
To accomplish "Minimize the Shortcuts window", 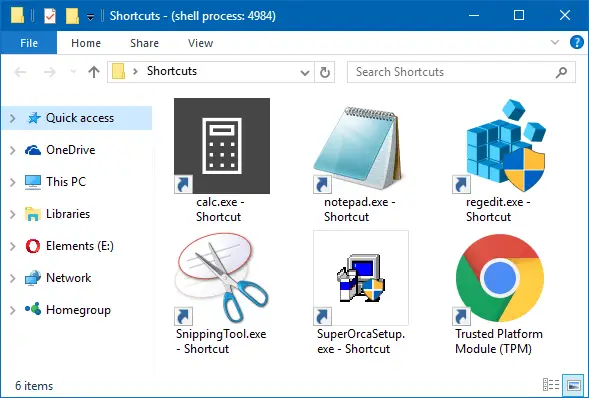I will (474, 15).
